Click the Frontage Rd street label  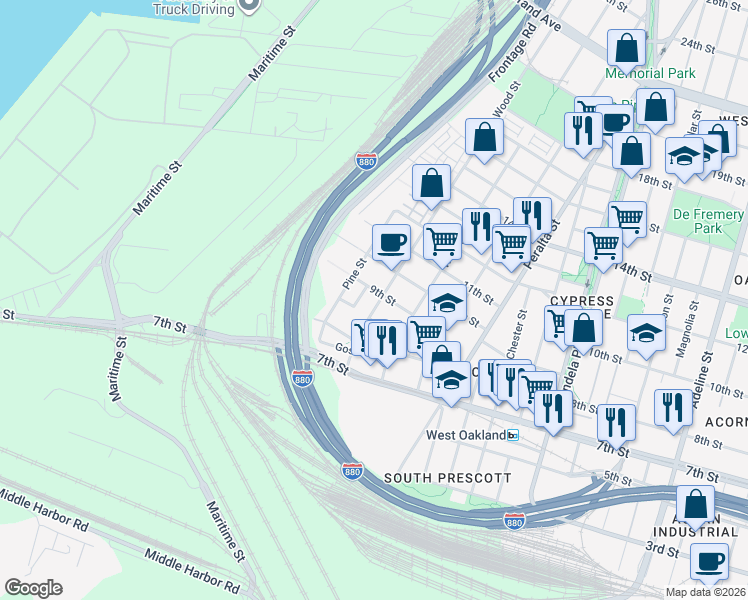pos(512,52)
